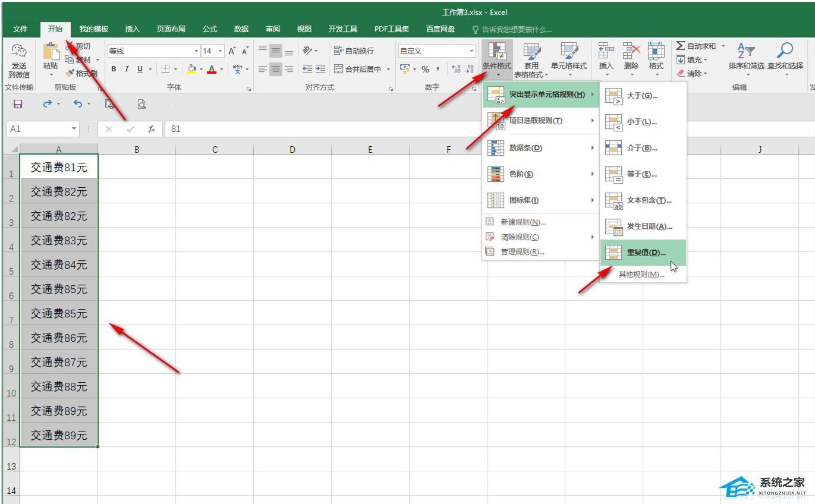The width and height of the screenshot is (815, 504).
Task: Toggle Bold formatting
Action: [x=114, y=69]
